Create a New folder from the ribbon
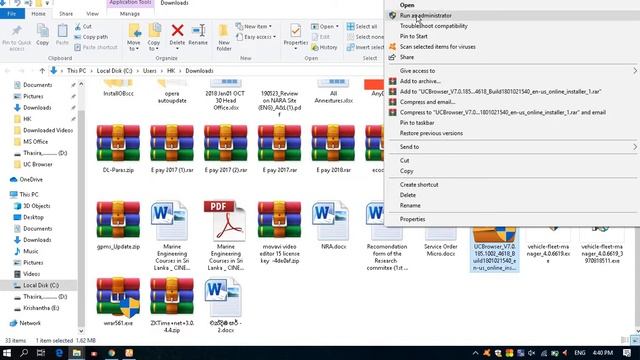This screenshot has height=360, width=640. pyautogui.click(x=224, y=37)
